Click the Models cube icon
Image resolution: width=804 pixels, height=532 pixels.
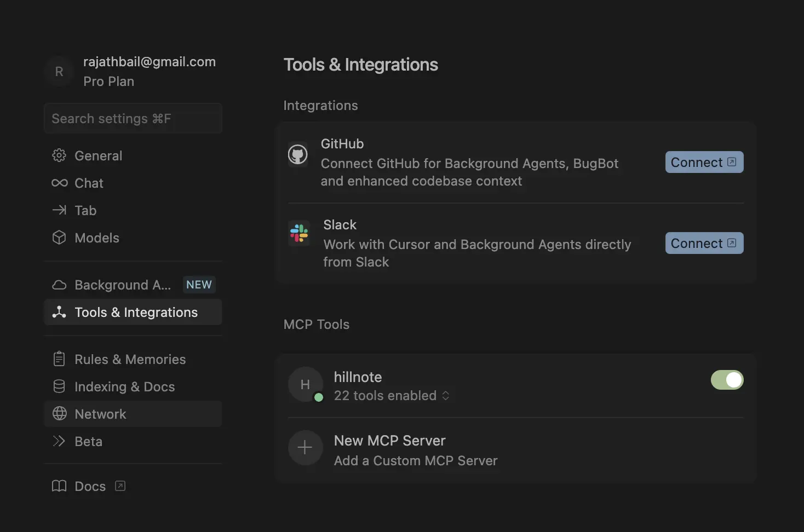pos(59,238)
